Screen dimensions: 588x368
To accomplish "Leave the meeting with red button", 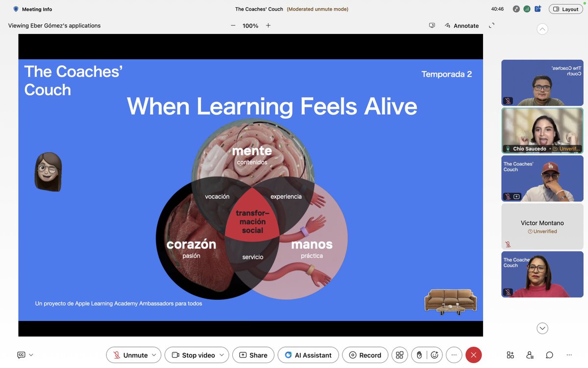I will pyautogui.click(x=473, y=355).
